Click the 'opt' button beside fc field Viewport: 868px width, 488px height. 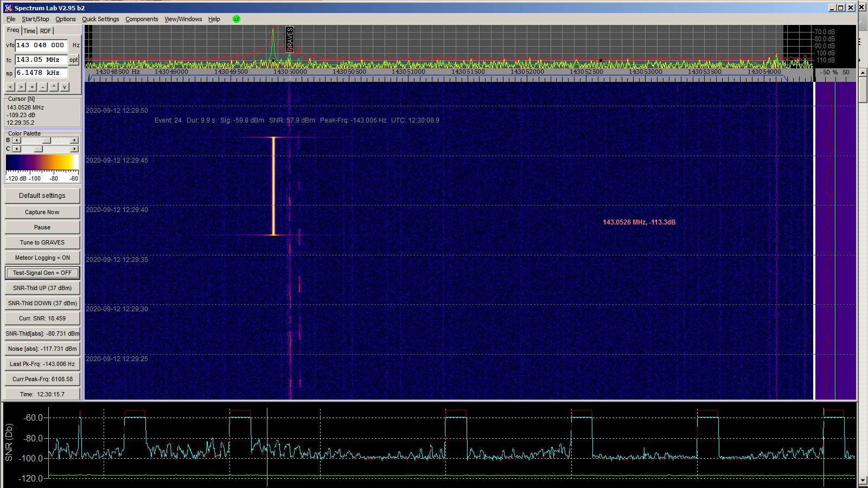(x=73, y=60)
